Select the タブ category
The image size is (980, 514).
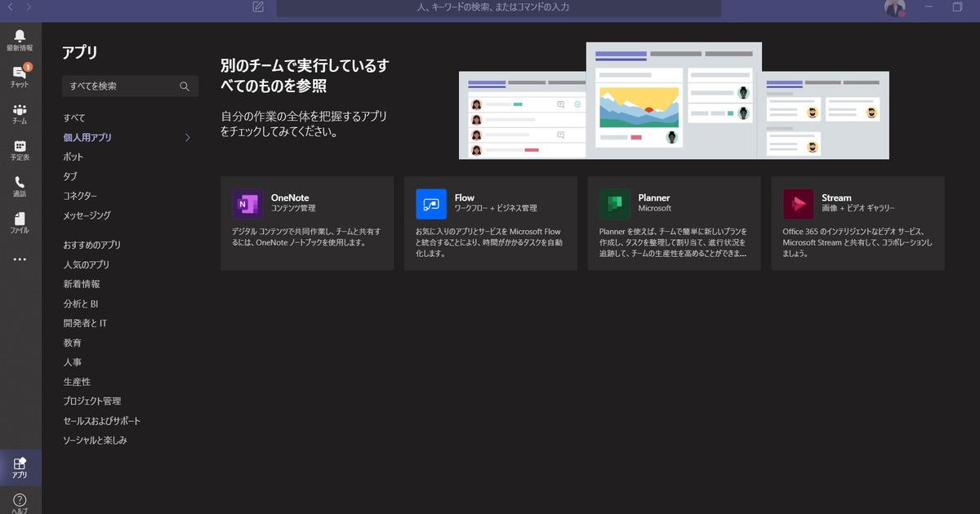click(70, 177)
